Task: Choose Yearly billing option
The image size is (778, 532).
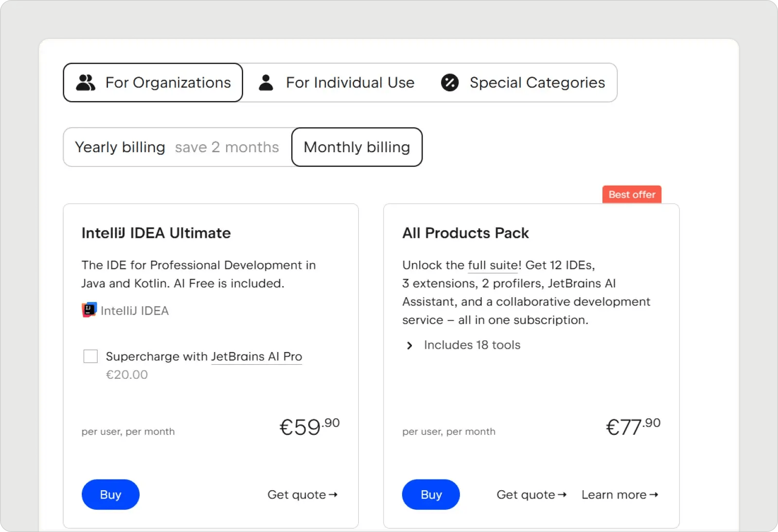Action: click(177, 147)
